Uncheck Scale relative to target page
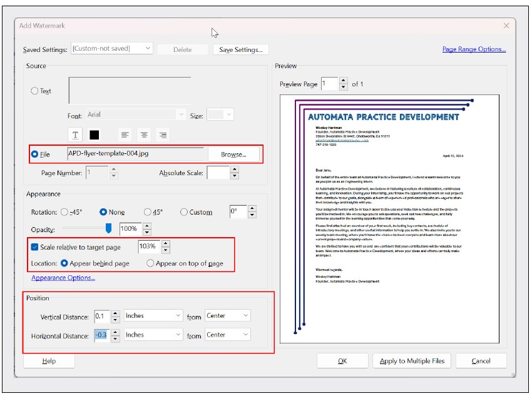Viewport: 532px width, 411px height. 35,247
